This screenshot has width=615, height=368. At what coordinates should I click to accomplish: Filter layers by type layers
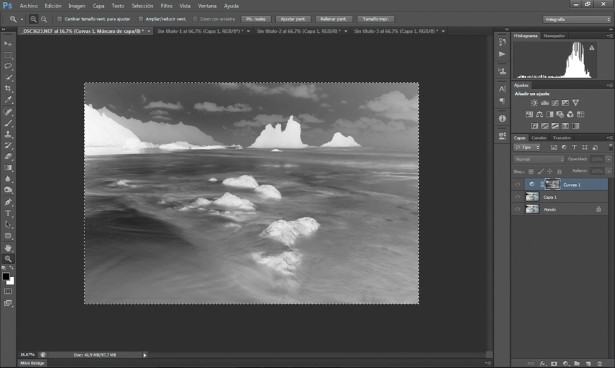[x=574, y=148]
